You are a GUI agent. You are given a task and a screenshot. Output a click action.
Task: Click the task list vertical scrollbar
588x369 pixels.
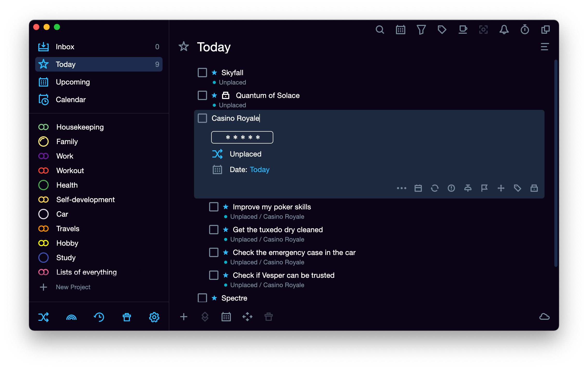pos(556,163)
